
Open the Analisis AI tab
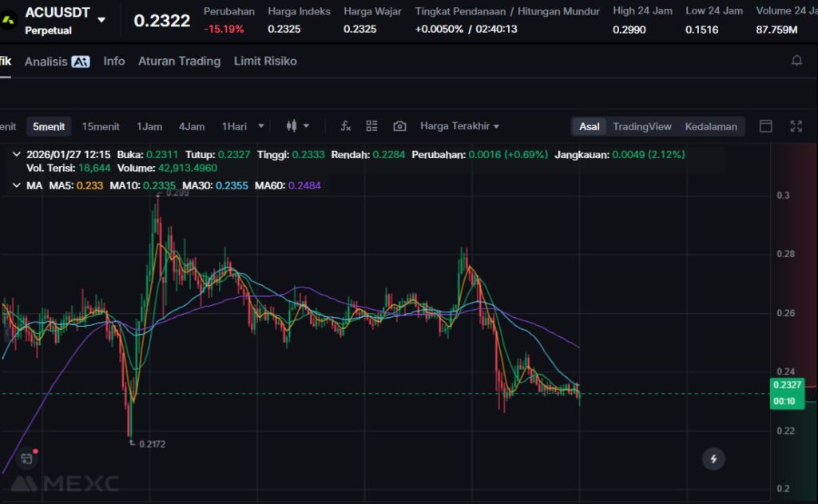57,61
